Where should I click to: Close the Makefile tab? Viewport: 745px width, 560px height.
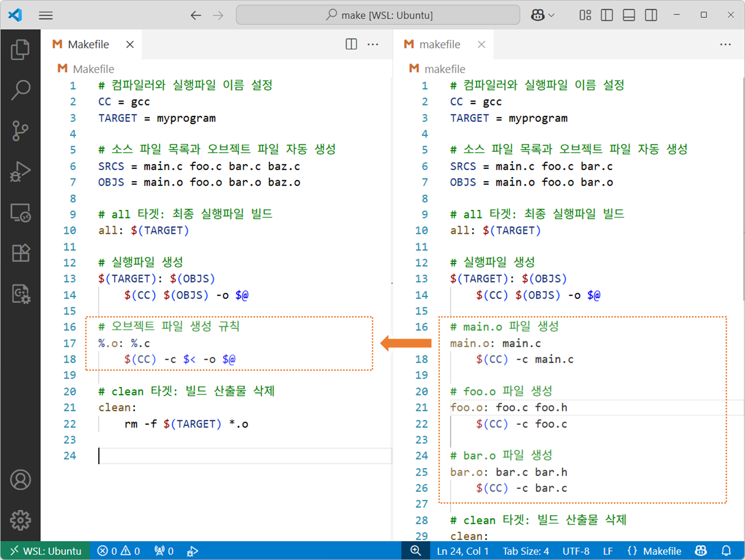130,44
